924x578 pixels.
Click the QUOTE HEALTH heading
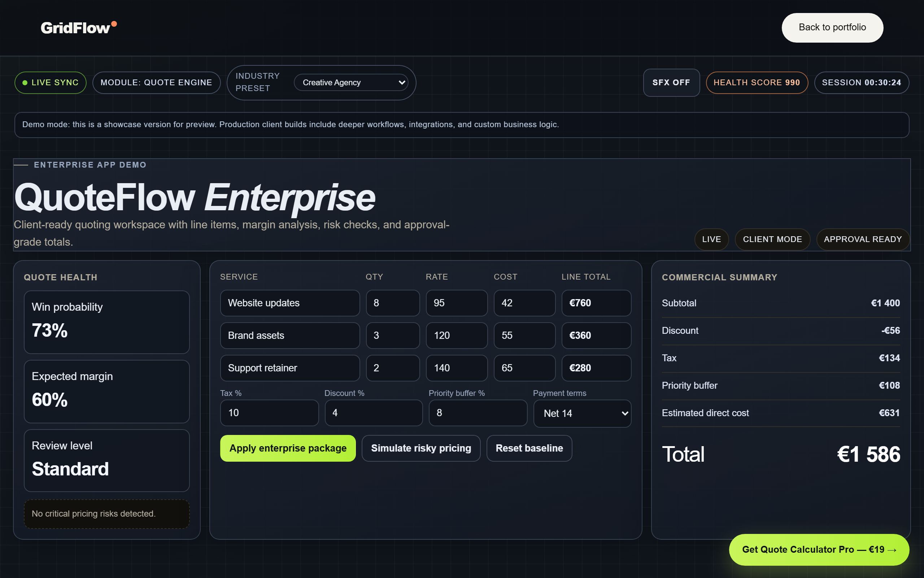pos(60,277)
